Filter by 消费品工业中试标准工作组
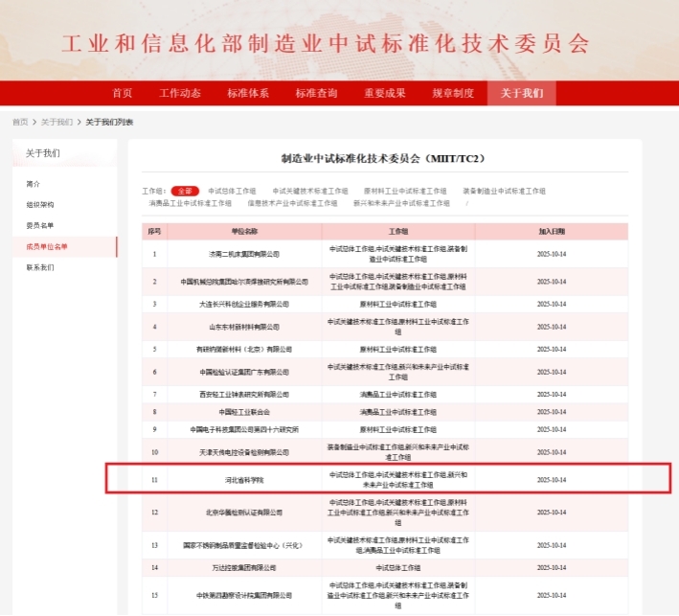679x616 pixels. [x=190, y=203]
